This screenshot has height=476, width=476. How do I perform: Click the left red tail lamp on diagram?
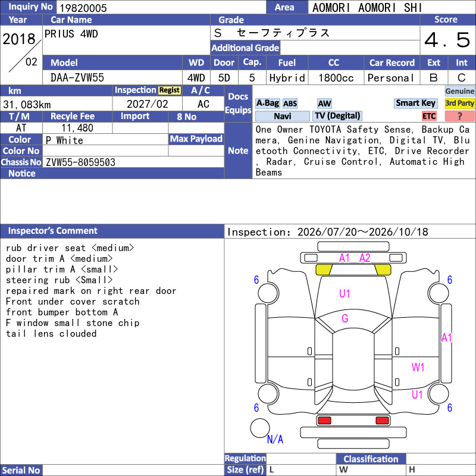pos(324,421)
